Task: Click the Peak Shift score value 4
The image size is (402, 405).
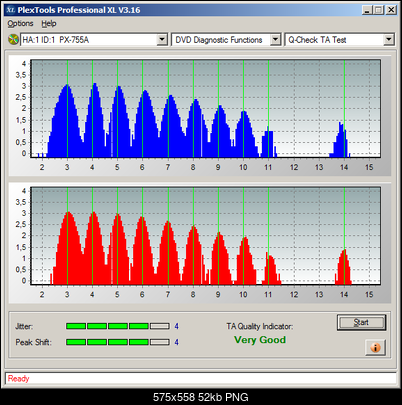Action: click(176, 342)
